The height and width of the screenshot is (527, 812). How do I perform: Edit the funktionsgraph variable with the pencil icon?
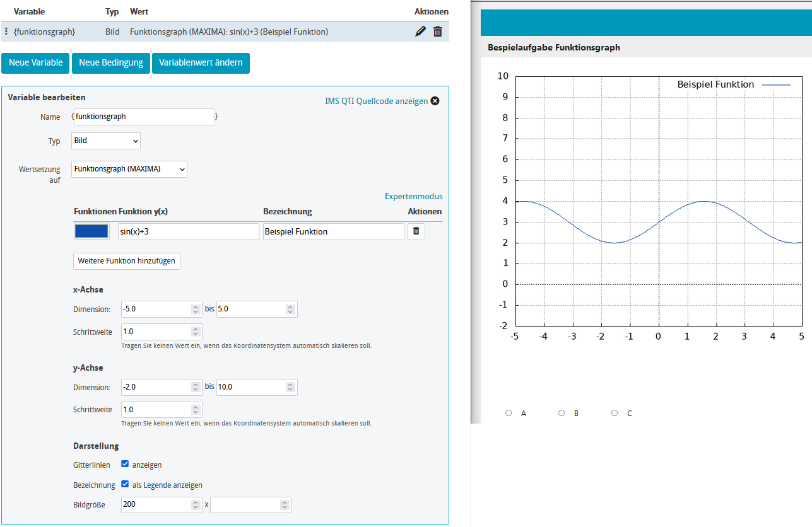click(x=420, y=31)
